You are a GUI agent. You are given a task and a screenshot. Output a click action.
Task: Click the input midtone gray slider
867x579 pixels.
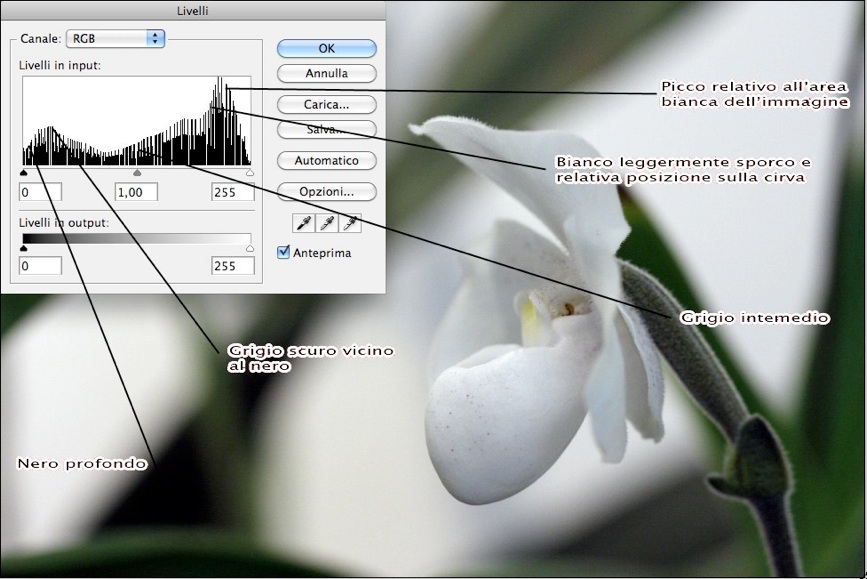(x=137, y=173)
